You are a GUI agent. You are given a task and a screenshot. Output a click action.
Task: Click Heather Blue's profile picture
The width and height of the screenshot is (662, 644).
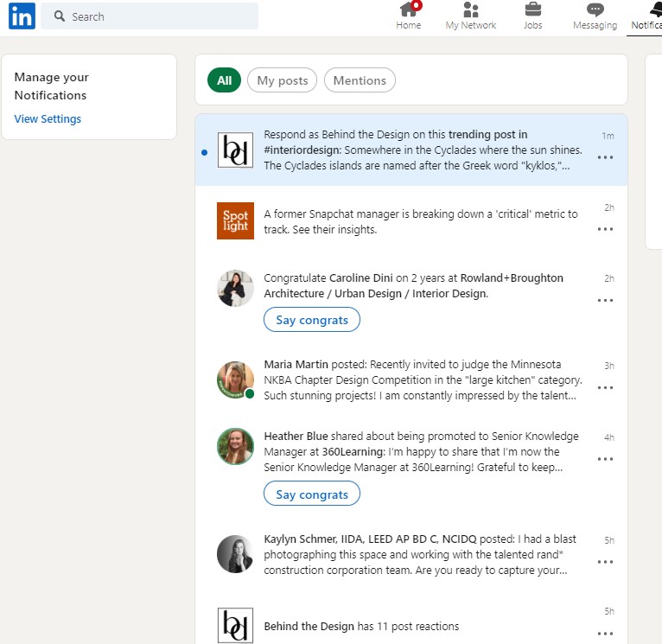coord(235,447)
